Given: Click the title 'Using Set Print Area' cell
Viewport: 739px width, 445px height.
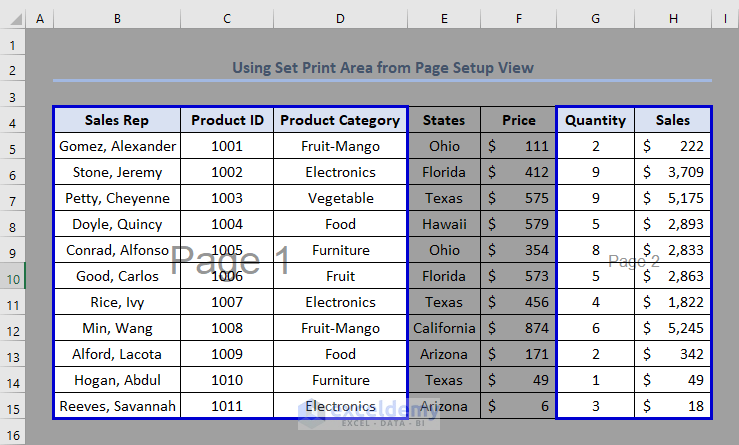Looking at the screenshot, I should pos(383,68).
